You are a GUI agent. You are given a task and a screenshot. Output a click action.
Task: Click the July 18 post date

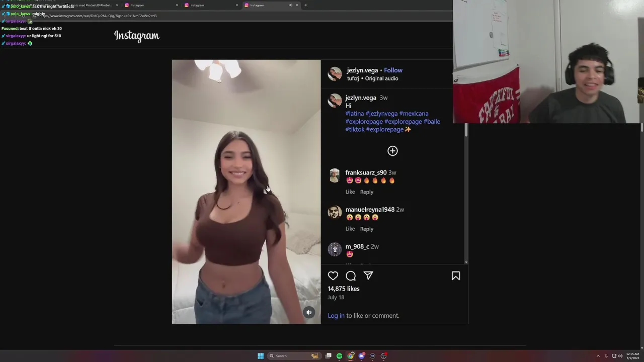tap(336, 297)
